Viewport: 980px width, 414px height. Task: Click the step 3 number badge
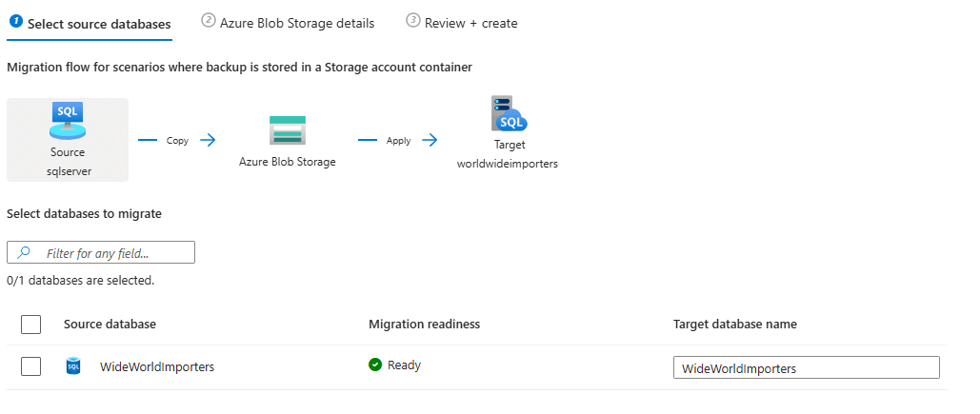[412, 20]
